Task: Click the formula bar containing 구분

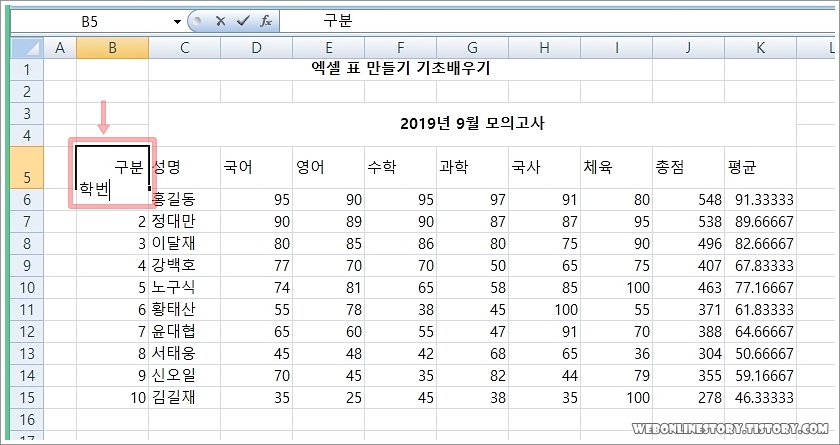Action: (x=557, y=22)
